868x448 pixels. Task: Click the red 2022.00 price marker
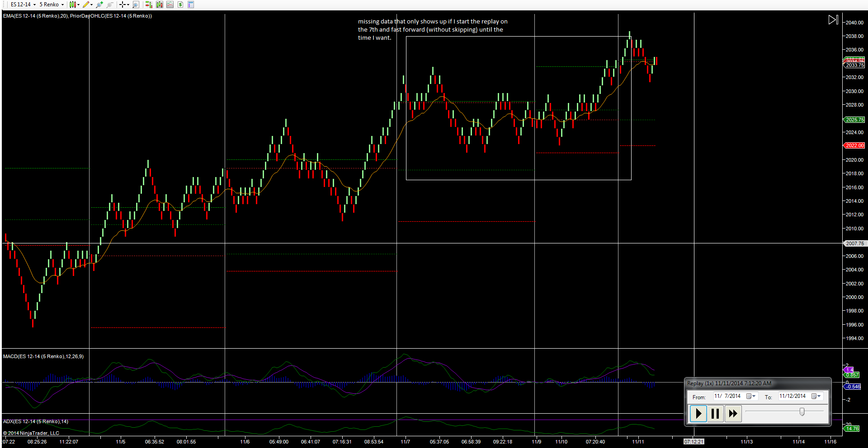tap(854, 145)
